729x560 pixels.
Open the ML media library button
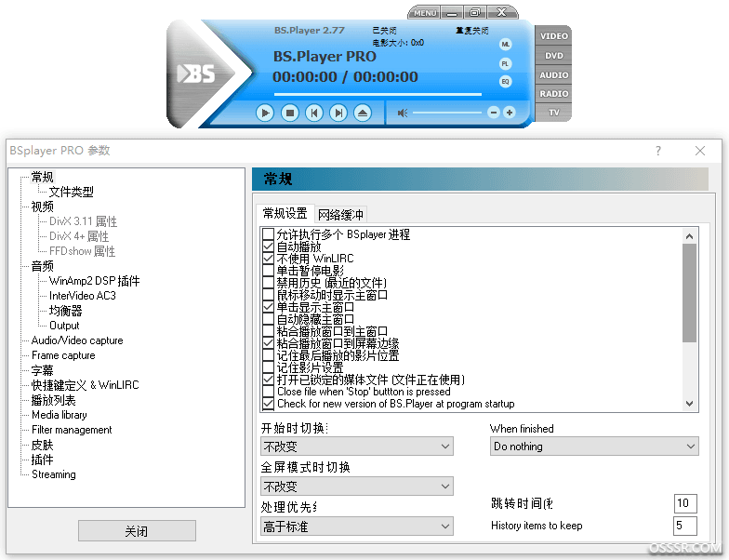[x=506, y=45]
